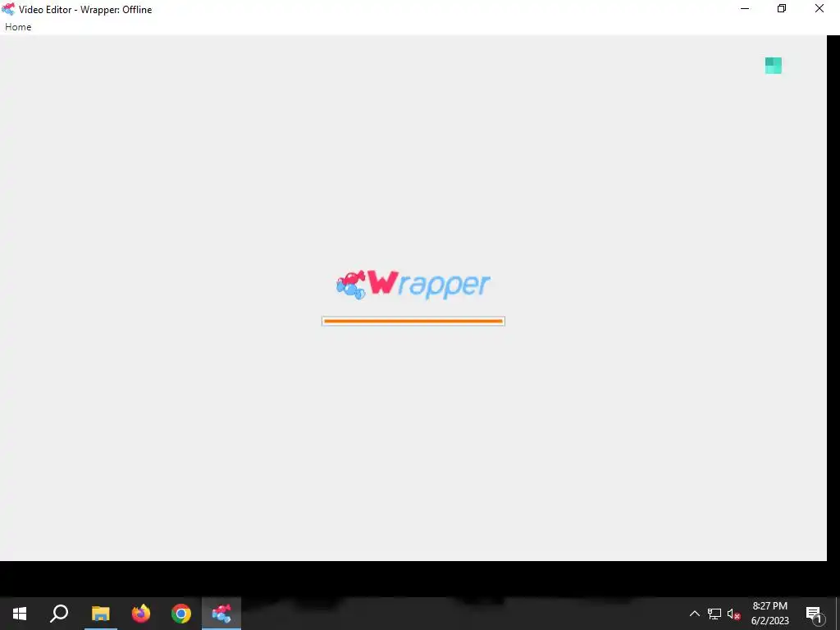Click the Wrapper app icon in the title bar
The height and width of the screenshot is (630, 840).
pos(8,9)
